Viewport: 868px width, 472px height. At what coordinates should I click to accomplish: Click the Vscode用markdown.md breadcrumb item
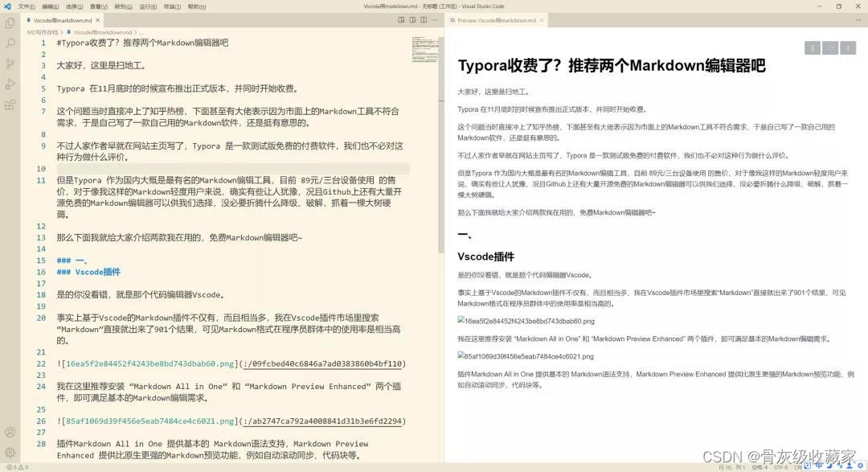click(100, 32)
